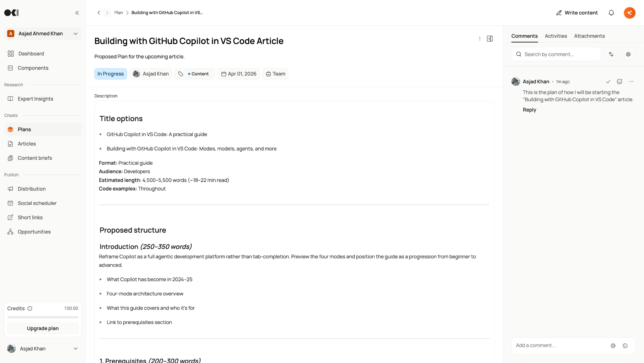Open notifications bell
Screen dimensions: 644x363
(x=611, y=13)
